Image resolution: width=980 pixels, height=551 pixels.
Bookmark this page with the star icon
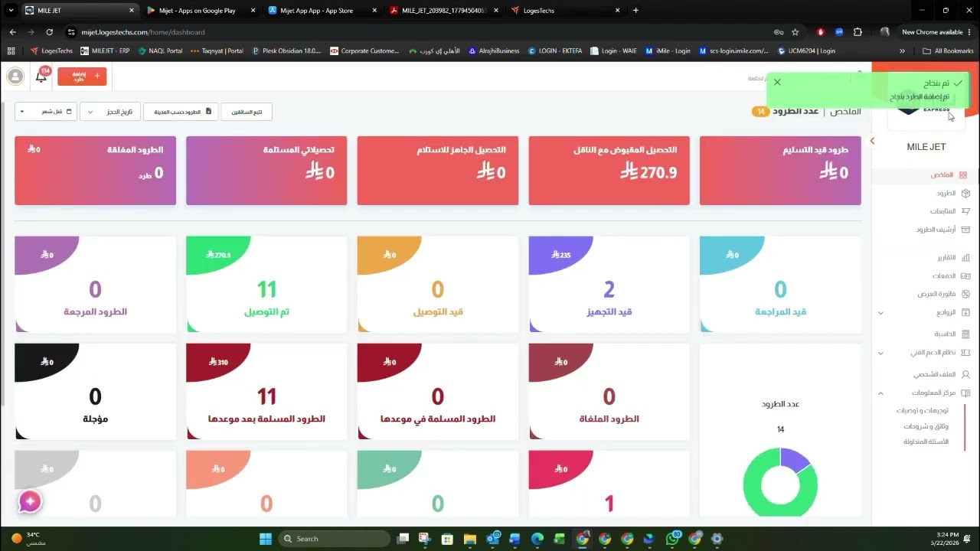point(795,32)
